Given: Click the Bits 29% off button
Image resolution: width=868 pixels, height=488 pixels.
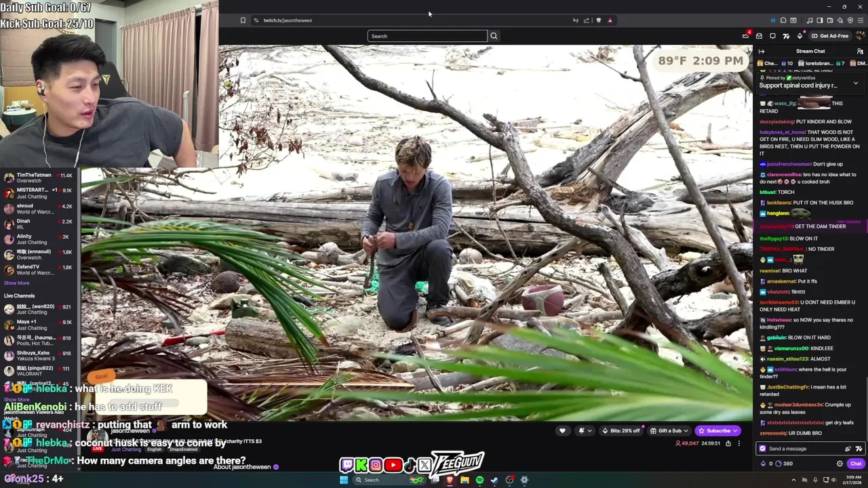Looking at the screenshot, I should 621,430.
